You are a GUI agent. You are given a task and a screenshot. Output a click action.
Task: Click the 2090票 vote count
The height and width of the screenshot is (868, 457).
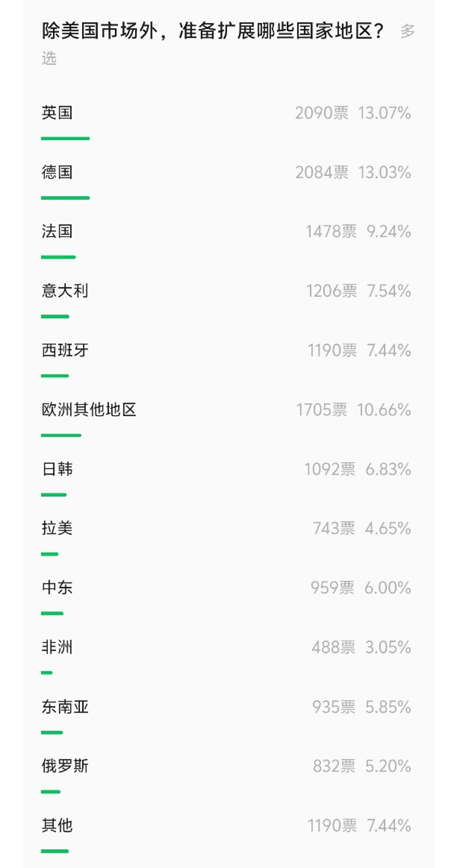tap(322, 113)
